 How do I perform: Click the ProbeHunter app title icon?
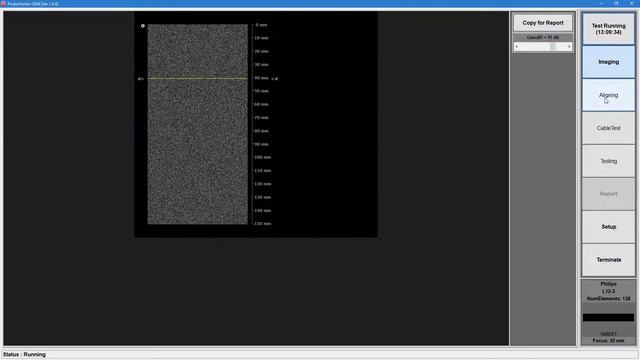(x=3, y=3)
